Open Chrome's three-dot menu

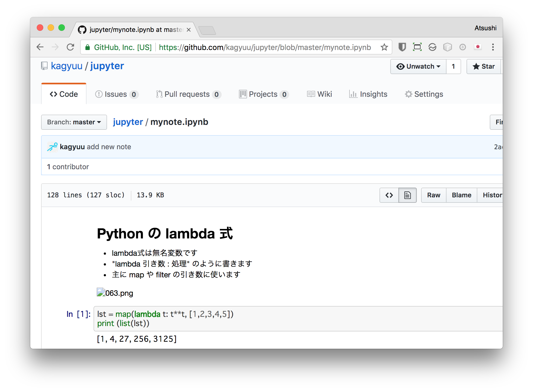493,47
